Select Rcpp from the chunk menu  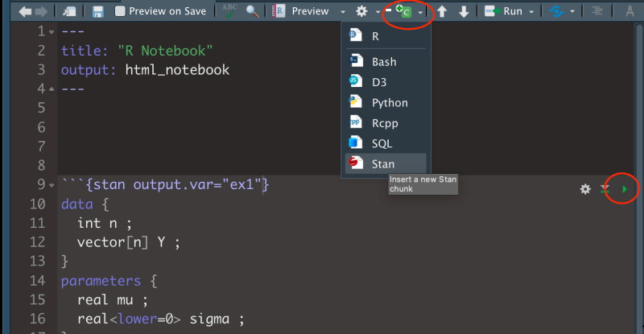point(386,123)
